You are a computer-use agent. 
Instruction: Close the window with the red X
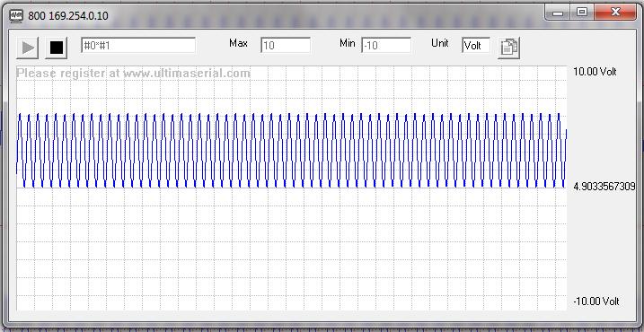[x=615, y=13]
